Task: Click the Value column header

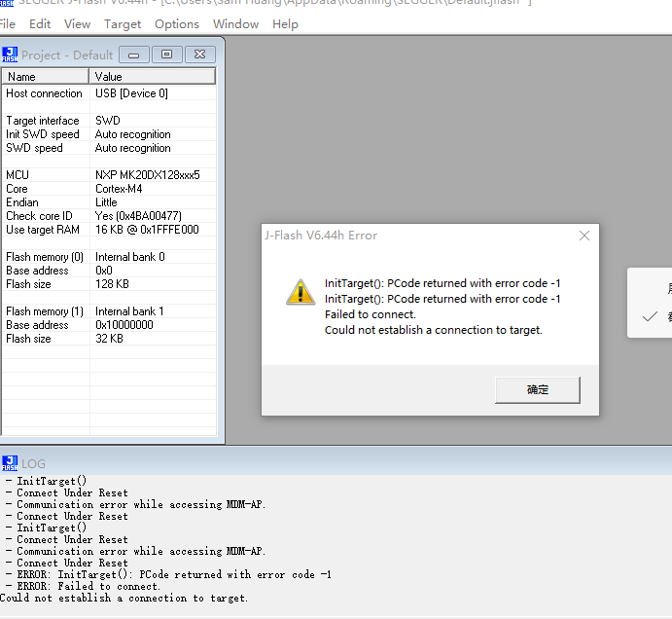Action: click(x=152, y=76)
